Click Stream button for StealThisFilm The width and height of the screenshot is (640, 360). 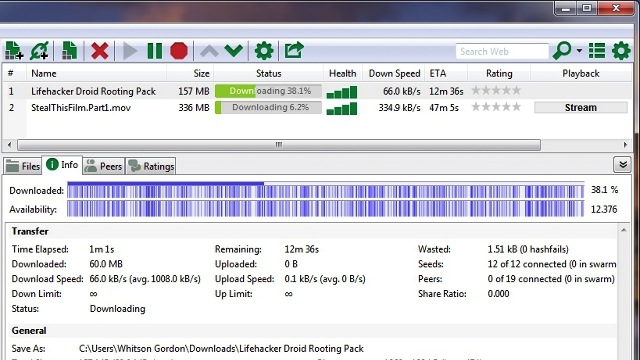pyautogui.click(x=580, y=108)
